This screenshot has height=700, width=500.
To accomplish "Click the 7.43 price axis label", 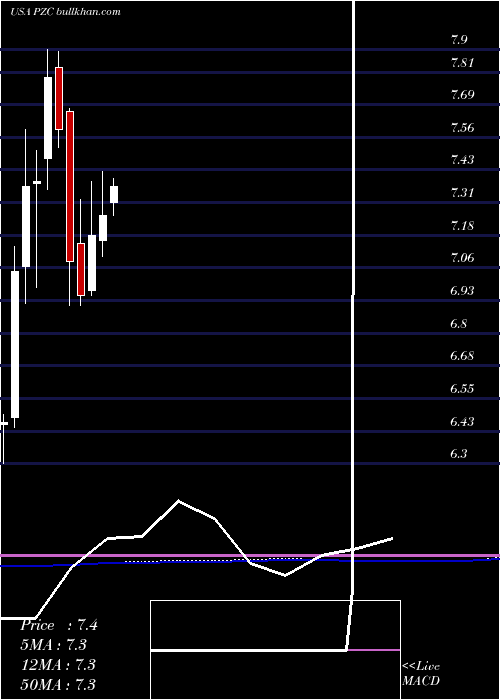I will pyautogui.click(x=462, y=160).
